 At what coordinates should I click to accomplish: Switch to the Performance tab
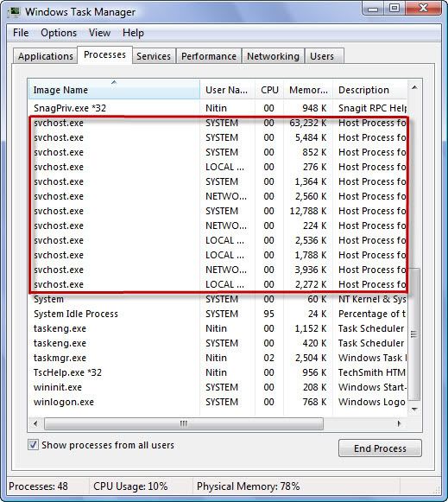209,56
